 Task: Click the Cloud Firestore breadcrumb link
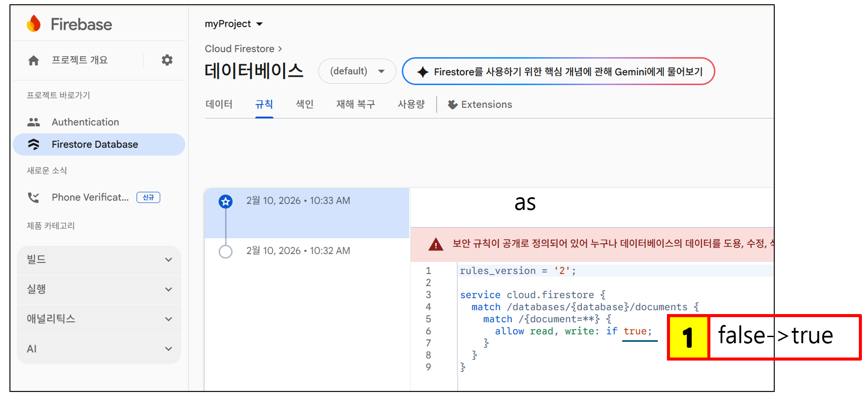coord(240,49)
